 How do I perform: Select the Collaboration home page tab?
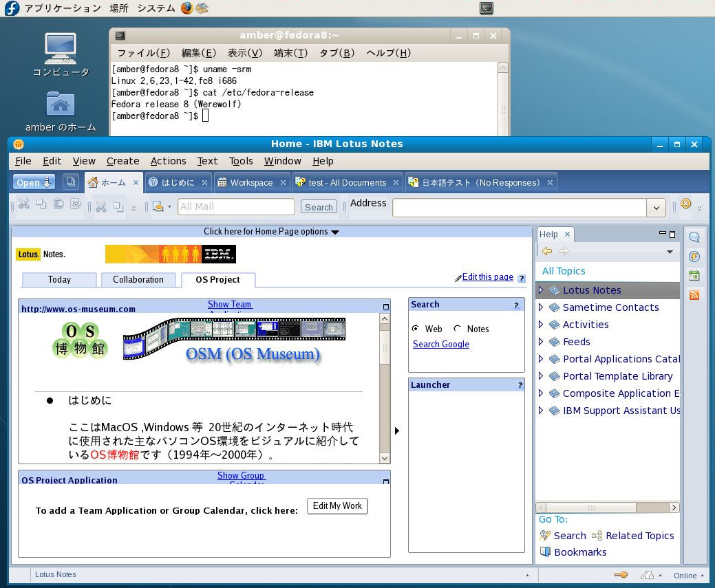(x=138, y=279)
